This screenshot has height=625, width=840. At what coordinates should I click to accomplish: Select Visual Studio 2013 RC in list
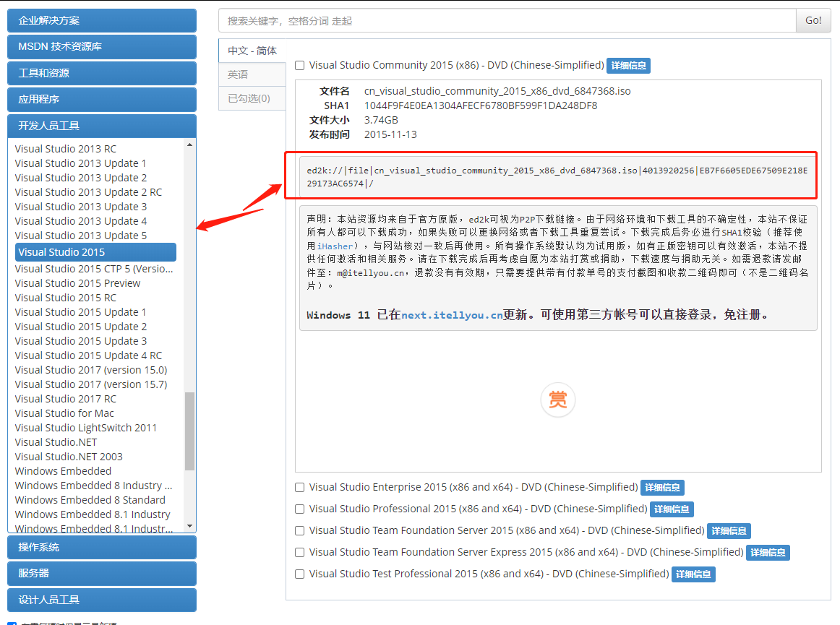click(x=65, y=149)
